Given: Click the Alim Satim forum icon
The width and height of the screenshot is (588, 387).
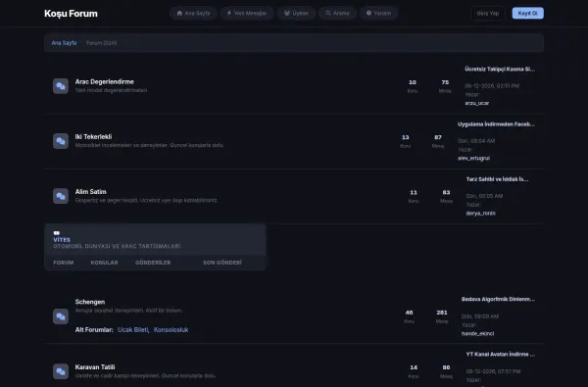Looking at the screenshot, I should [61, 196].
